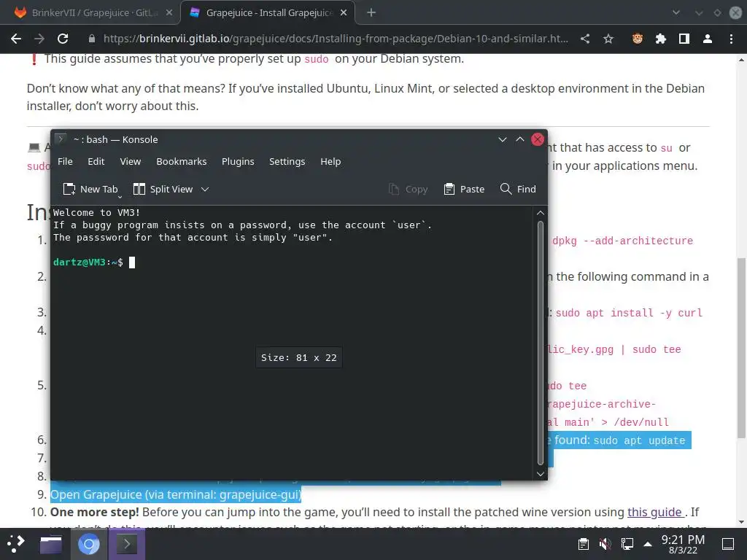Expand the Split View dropdown arrow
Image resolution: width=747 pixels, height=560 pixels.
[205, 189]
